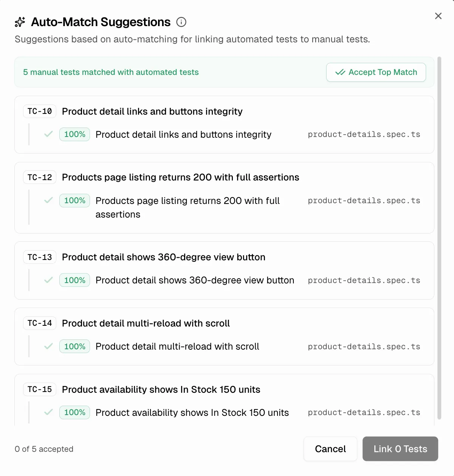Accept the TC-10 match checkmark
Image resolution: width=454 pixels, height=476 pixels.
point(48,134)
